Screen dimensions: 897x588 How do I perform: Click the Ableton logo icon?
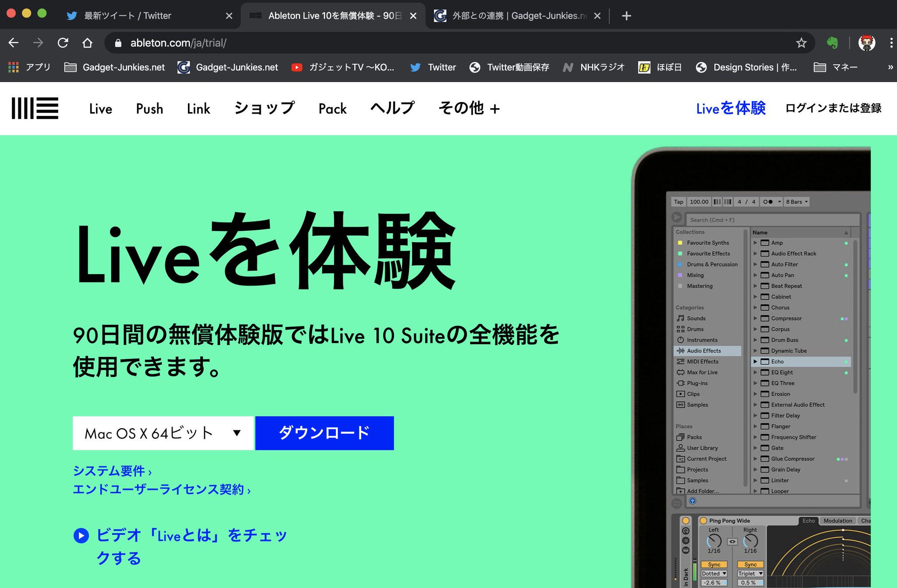(35, 108)
